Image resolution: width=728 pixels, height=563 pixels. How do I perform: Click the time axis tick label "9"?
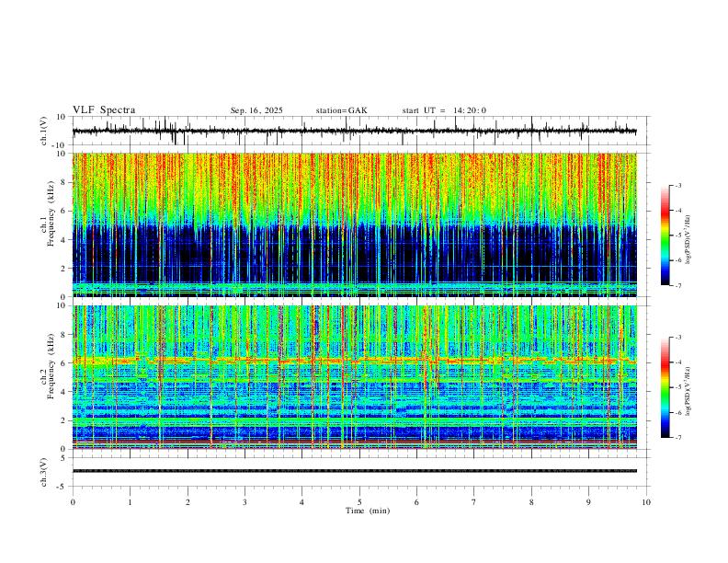pyautogui.click(x=588, y=502)
